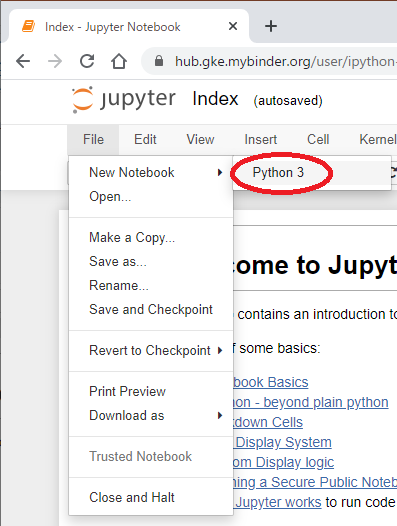The image size is (397, 526).
Task: Open the Custom Display logic link
Action: click(284, 462)
